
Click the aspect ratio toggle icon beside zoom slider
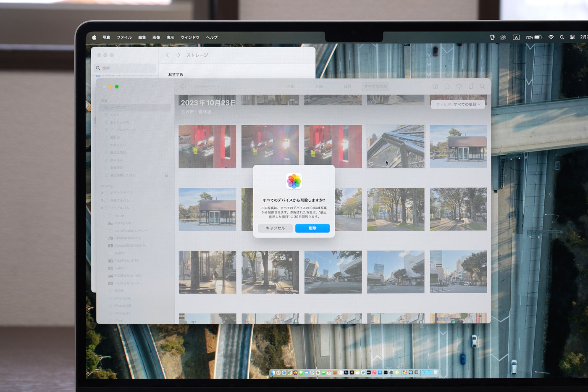point(183,87)
